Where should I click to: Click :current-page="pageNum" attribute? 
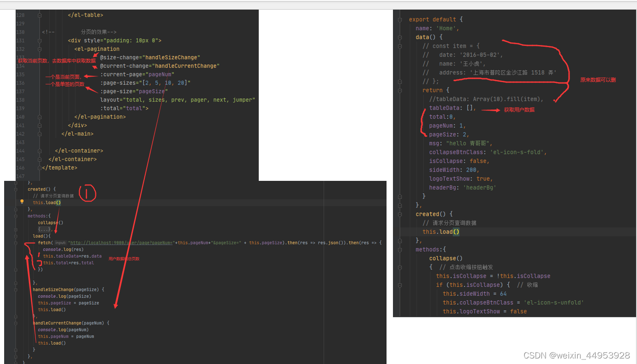[x=137, y=74]
